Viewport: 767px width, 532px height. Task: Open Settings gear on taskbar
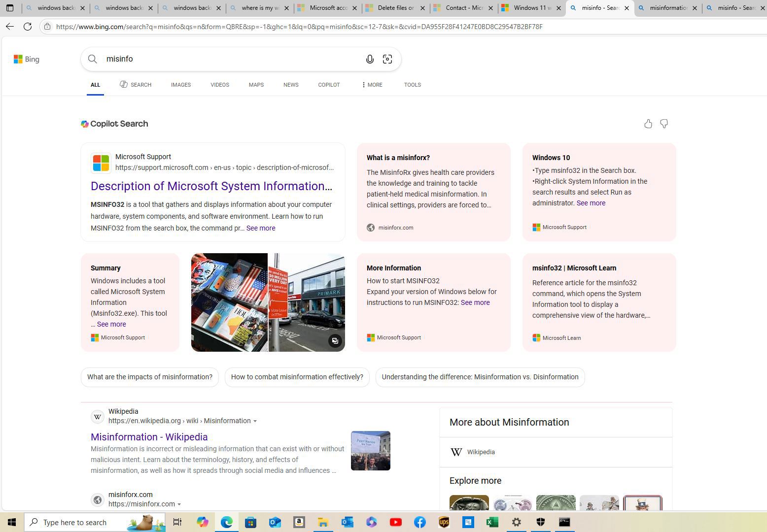coord(516,522)
